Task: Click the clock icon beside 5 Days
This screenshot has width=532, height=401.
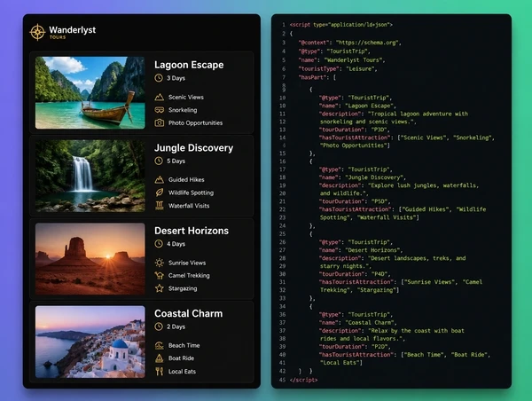Action: (159, 161)
